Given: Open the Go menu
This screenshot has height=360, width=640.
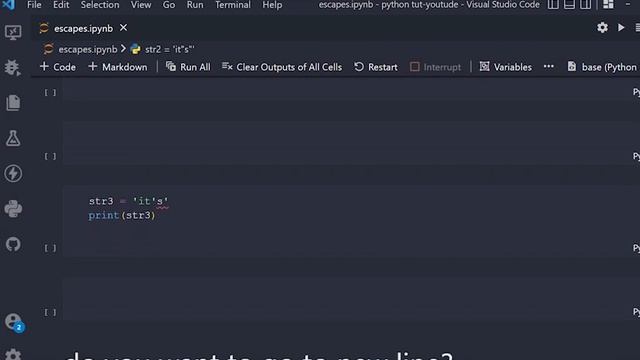Looking at the screenshot, I should (x=169, y=5).
